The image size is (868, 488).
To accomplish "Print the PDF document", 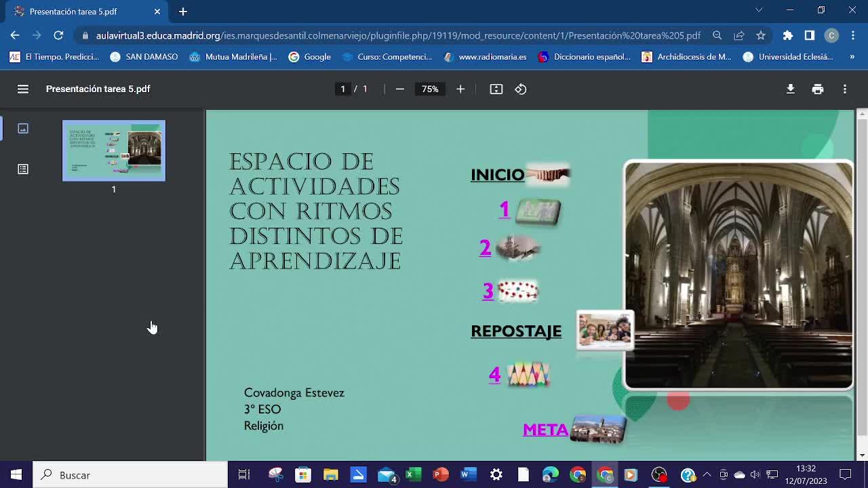I will pyautogui.click(x=818, y=89).
